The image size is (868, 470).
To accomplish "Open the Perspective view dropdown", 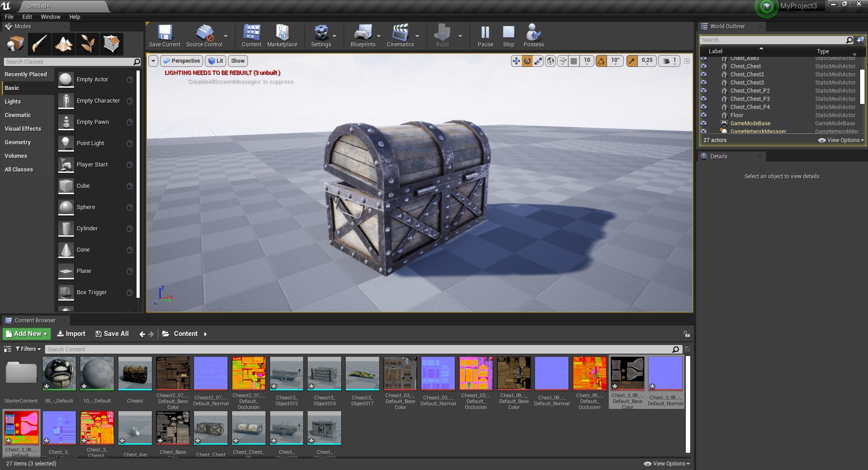I will [x=181, y=61].
